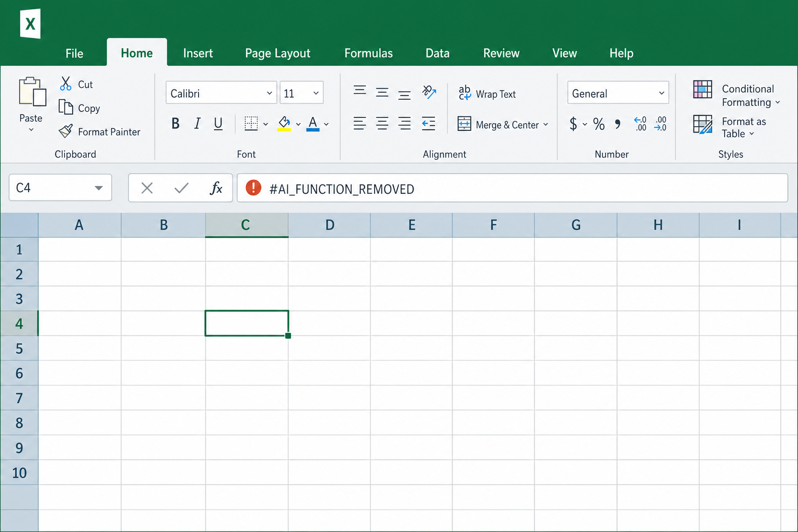Screen dimensions: 798x532
Task: Open the Page Layout tab
Action: pyautogui.click(x=277, y=53)
